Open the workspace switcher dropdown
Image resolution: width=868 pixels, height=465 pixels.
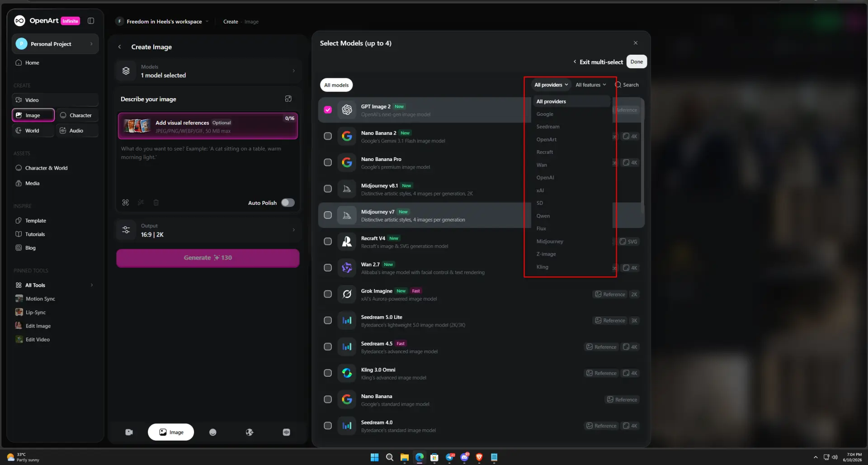pos(163,21)
